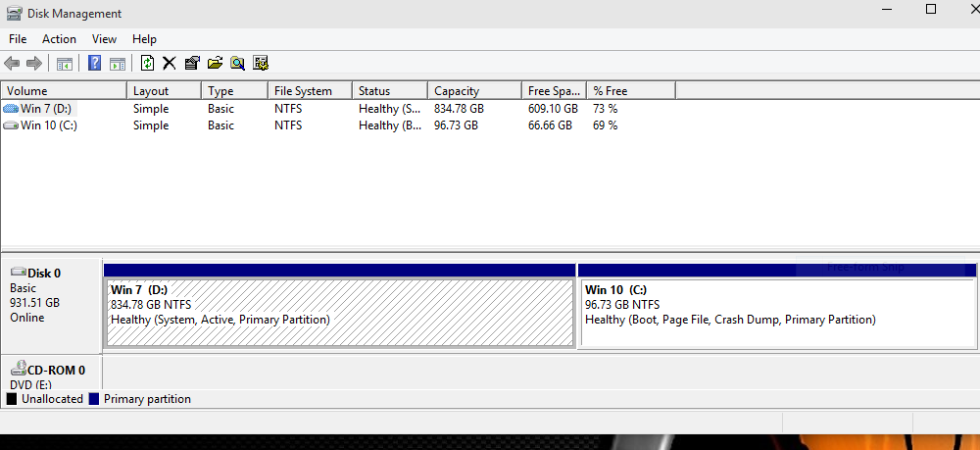
Task: Open the File menu
Action: [18, 39]
